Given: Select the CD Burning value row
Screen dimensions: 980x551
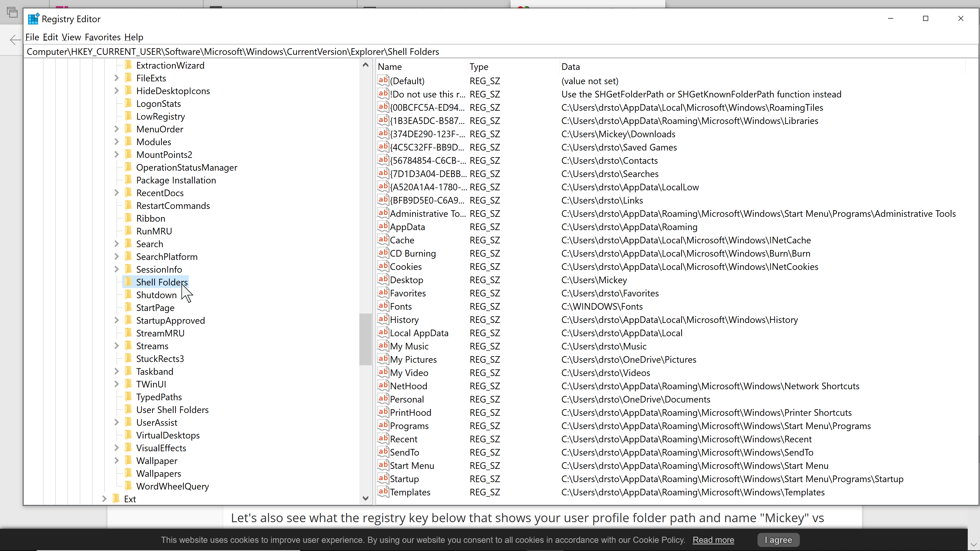Looking at the screenshot, I should click(412, 253).
